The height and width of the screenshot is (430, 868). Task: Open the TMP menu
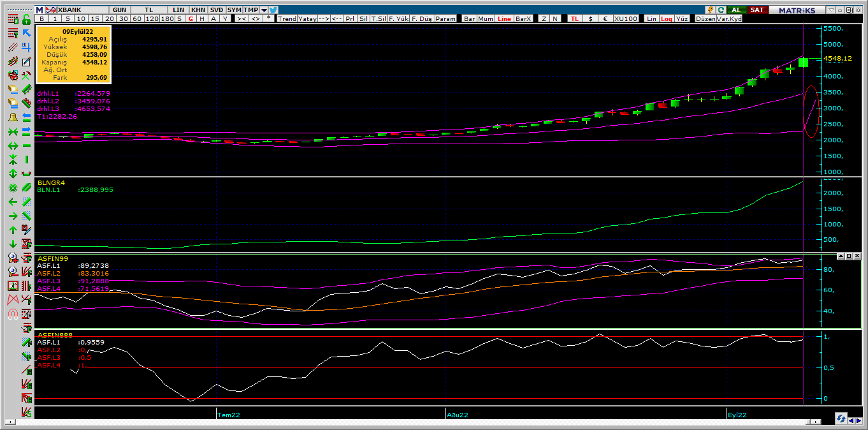pos(251,10)
